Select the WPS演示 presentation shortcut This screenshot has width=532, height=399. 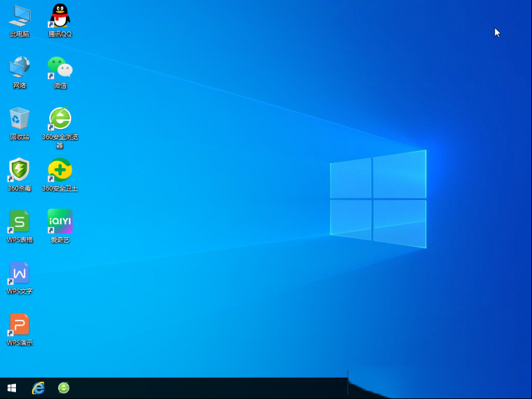point(19,330)
